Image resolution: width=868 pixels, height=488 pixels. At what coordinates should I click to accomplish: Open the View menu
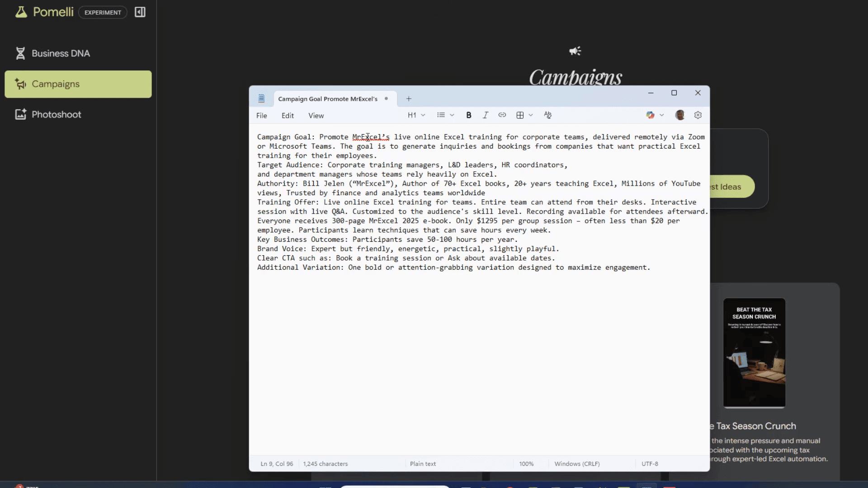[316, 116]
